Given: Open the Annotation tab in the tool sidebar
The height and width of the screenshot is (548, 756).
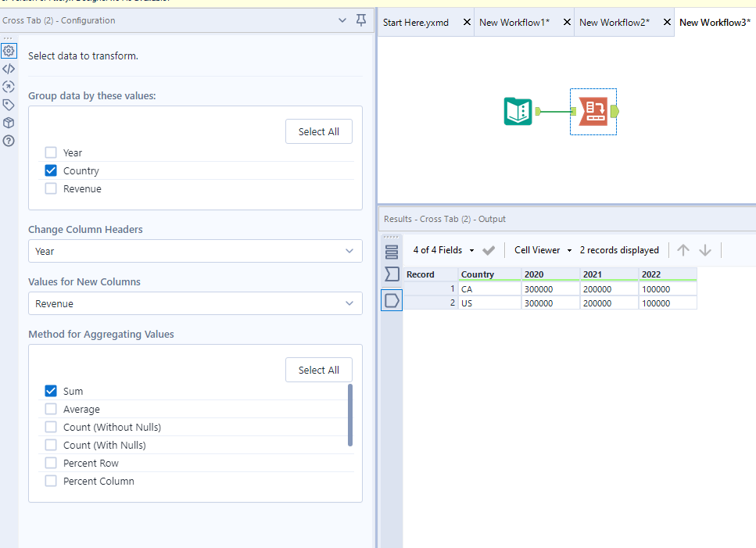Looking at the screenshot, I should point(8,86).
